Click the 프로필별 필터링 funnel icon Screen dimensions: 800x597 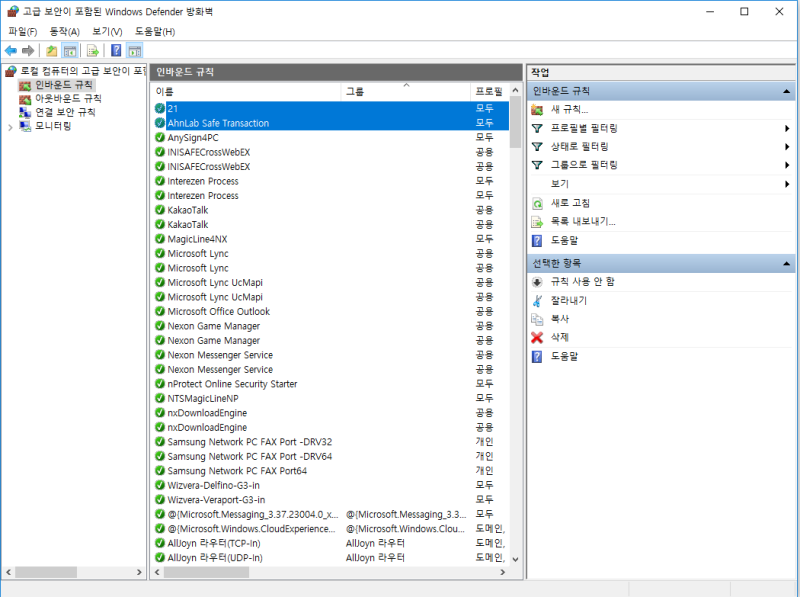pyautogui.click(x=537, y=129)
